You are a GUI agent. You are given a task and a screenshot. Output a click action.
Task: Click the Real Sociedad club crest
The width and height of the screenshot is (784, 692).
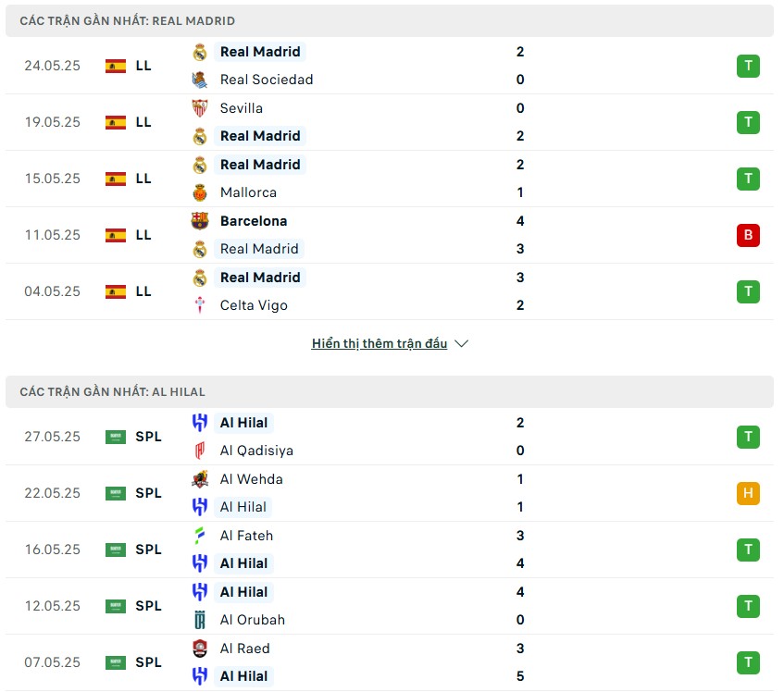(200, 80)
